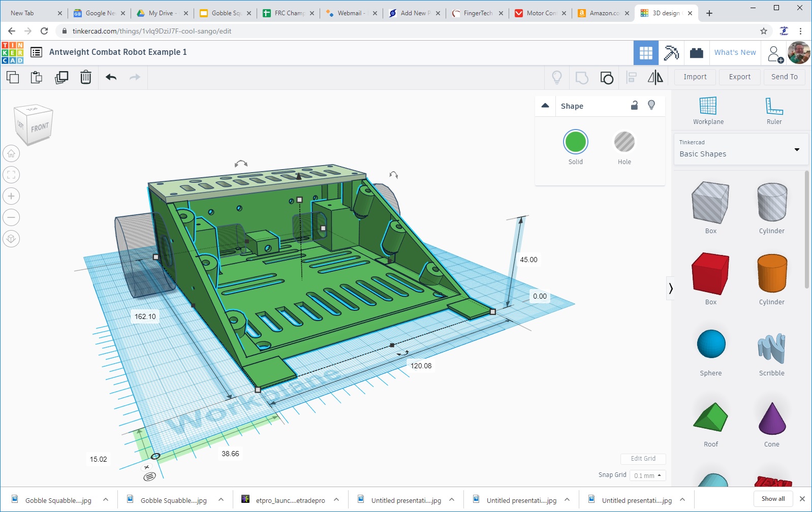Click the Ungroup shapes icon
This screenshot has height=512, width=812.
[607, 77]
